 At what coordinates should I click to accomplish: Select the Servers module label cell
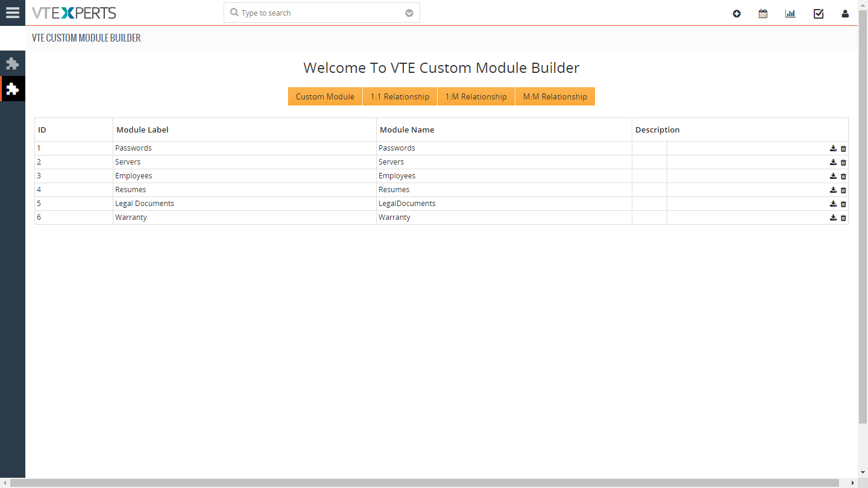tap(245, 162)
